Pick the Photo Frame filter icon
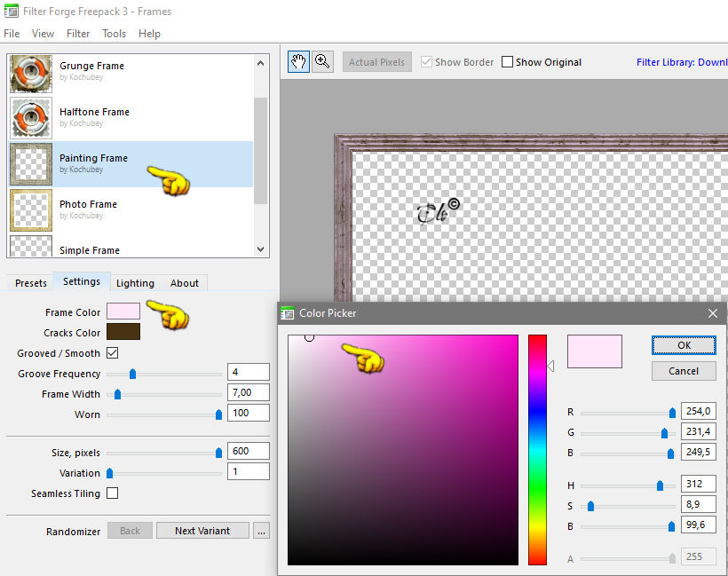This screenshot has width=728, height=576. pyautogui.click(x=31, y=210)
